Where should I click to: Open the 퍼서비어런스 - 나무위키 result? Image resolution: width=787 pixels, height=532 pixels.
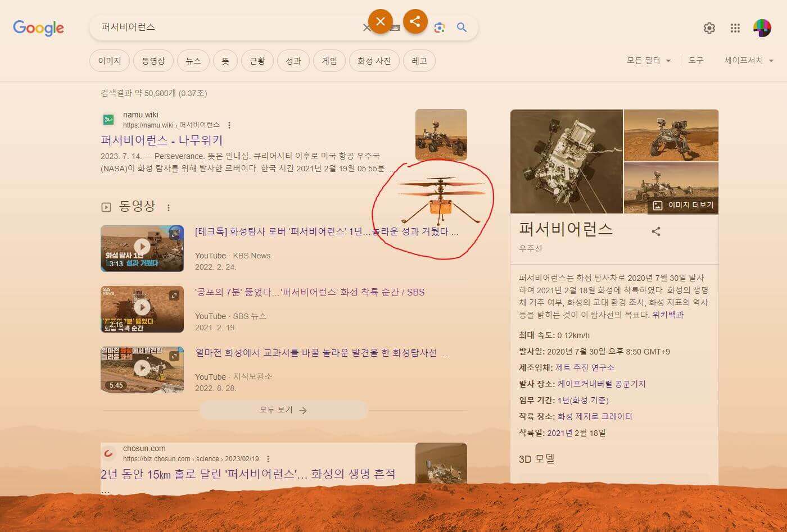tap(162, 140)
